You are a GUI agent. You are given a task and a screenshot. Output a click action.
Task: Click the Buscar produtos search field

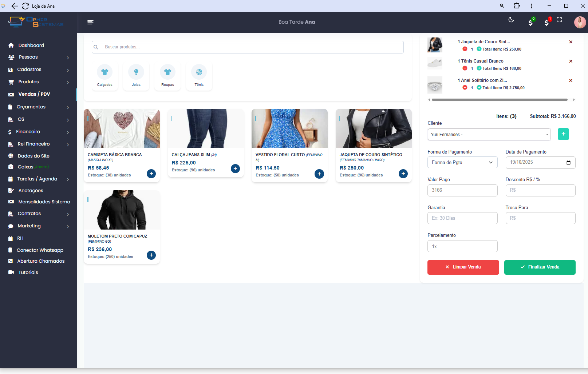pos(248,47)
